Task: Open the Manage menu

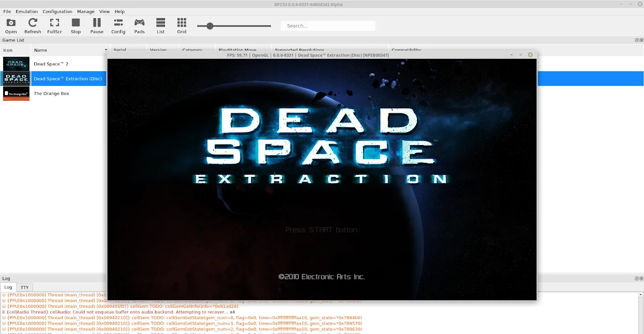Action: pos(86,12)
